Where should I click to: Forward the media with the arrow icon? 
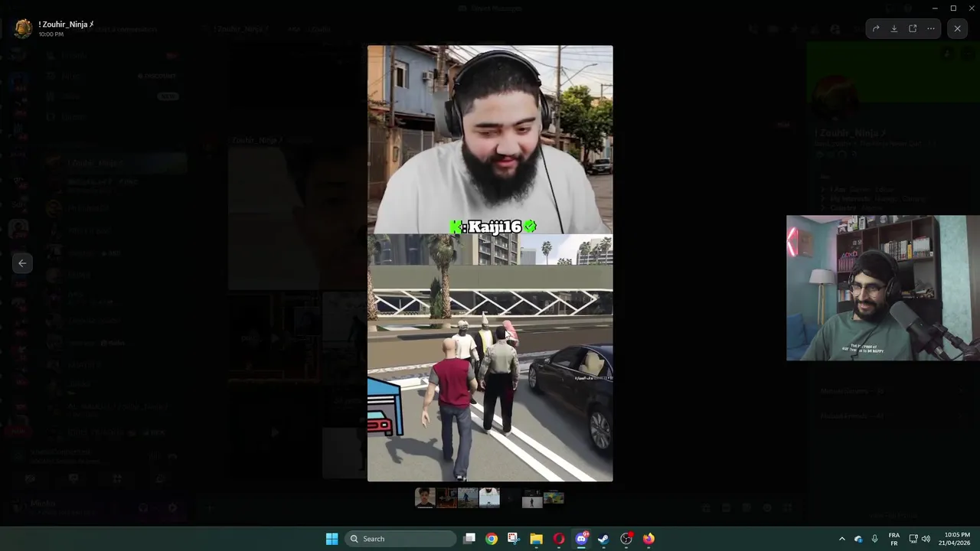(876, 28)
